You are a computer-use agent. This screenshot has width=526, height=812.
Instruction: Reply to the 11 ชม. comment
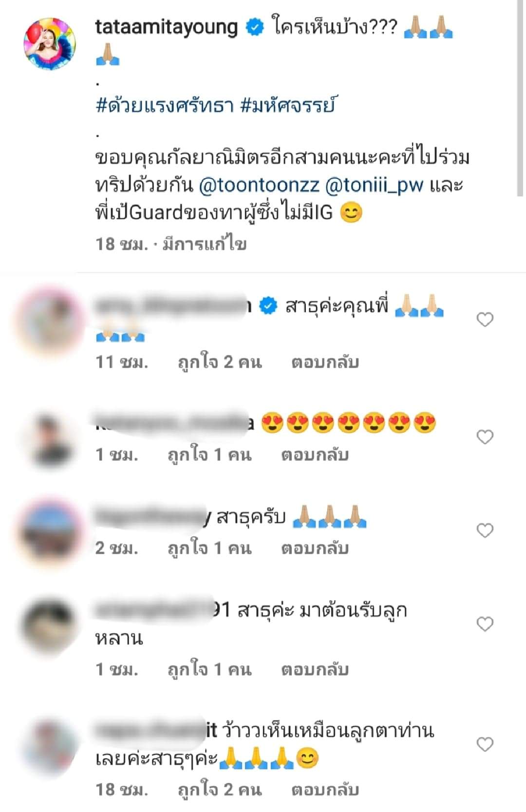(x=325, y=362)
